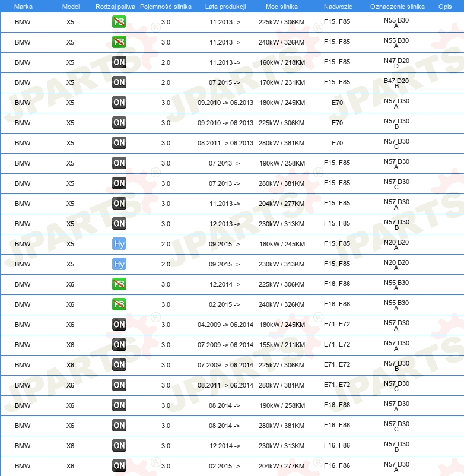Click BMW cell in the 160kW/218KM row
464x476 pixels.
(x=23, y=62)
